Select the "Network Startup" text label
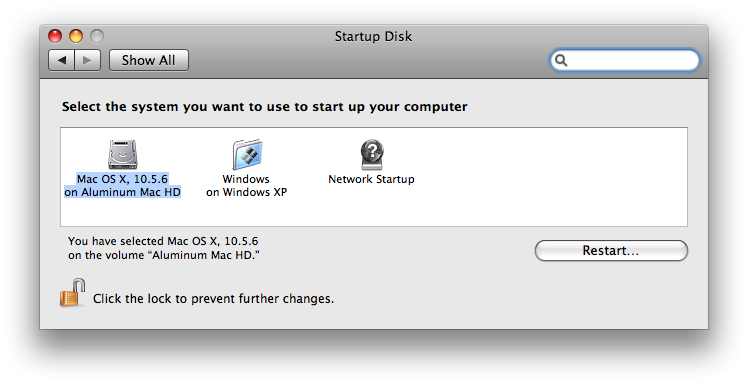Image resolution: width=748 pixels, height=384 pixels. [x=371, y=179]
